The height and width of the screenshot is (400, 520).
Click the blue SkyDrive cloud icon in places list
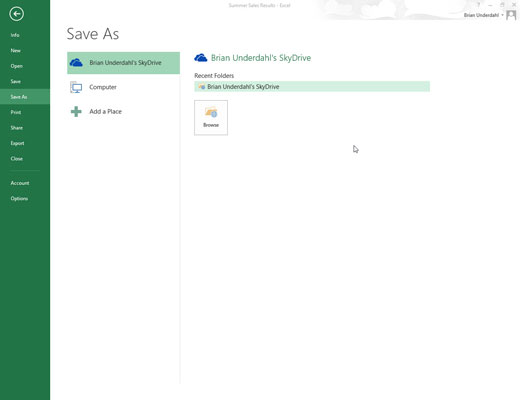76,63
